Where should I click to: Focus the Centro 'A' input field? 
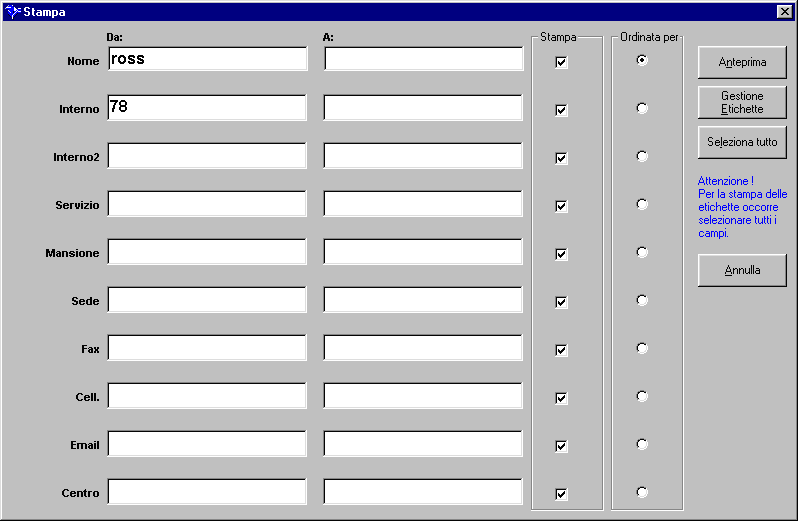click(423, 491)
